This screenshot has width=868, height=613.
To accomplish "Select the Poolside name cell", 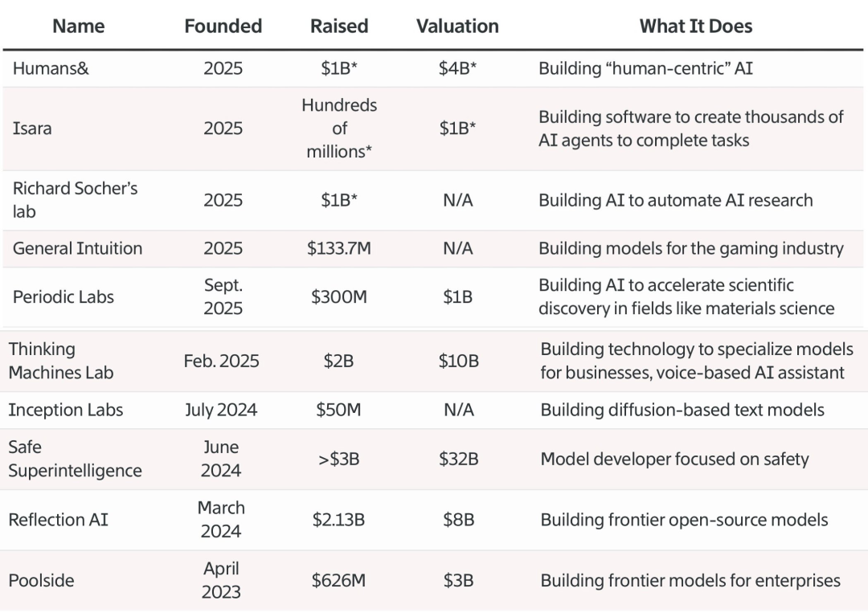I will (x=41, y=580).
